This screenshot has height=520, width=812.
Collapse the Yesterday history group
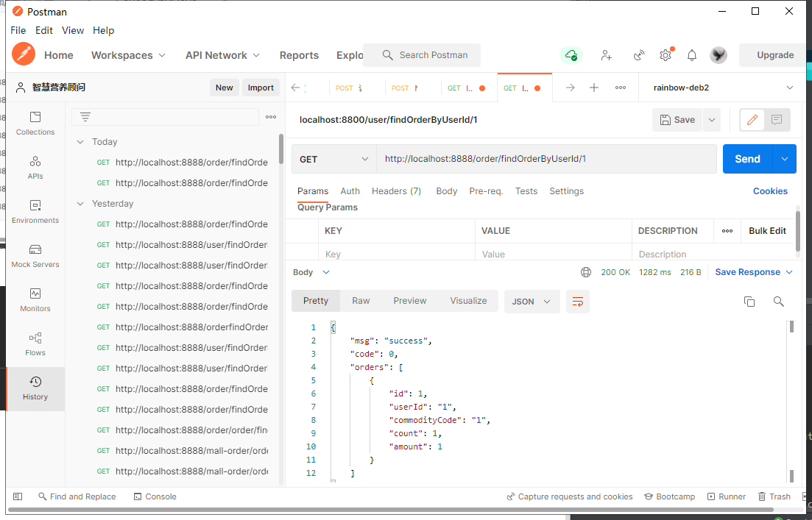point(80,204)
